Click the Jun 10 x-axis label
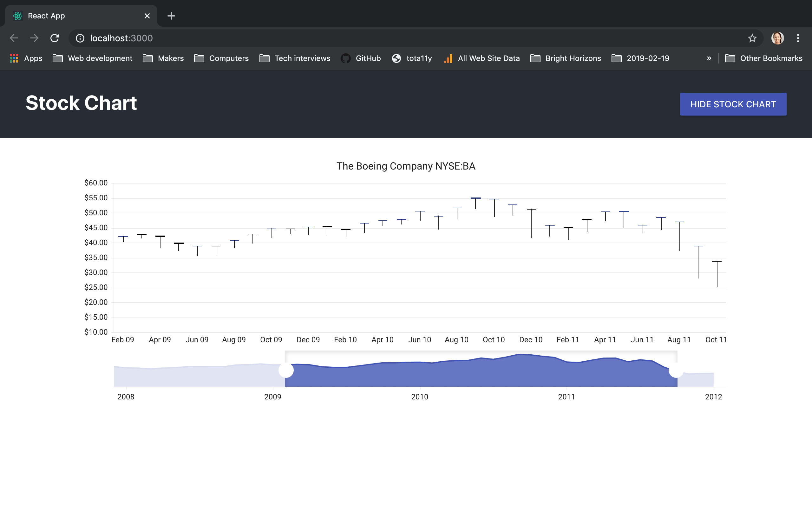The width and height of the screenshot is (812, 508). coord(419,340)
